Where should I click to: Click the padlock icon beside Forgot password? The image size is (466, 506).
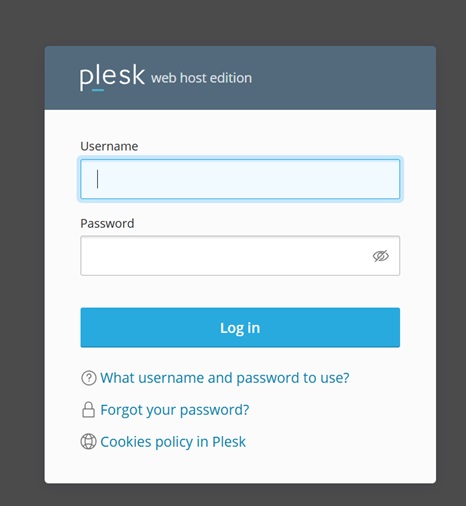pyautogui.click(x=88, y=410)
